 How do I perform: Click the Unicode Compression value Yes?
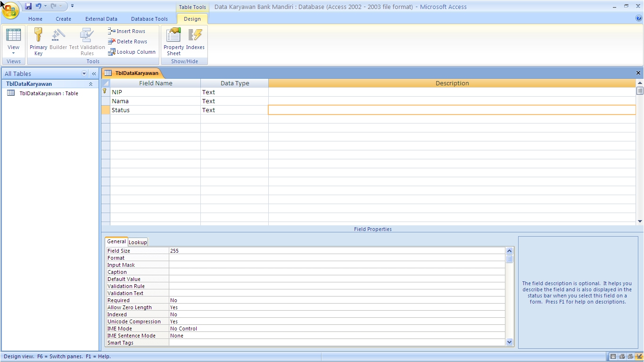click(x=337, y=321)
